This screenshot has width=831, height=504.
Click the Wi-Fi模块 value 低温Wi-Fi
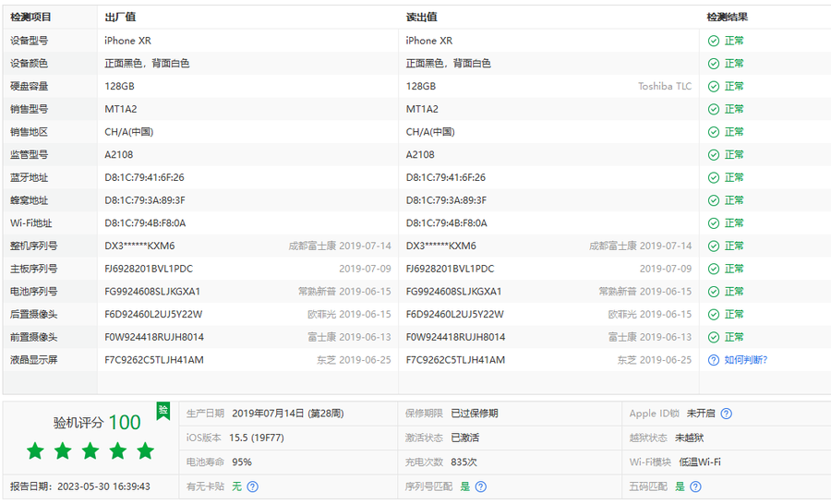coord(700,462)
